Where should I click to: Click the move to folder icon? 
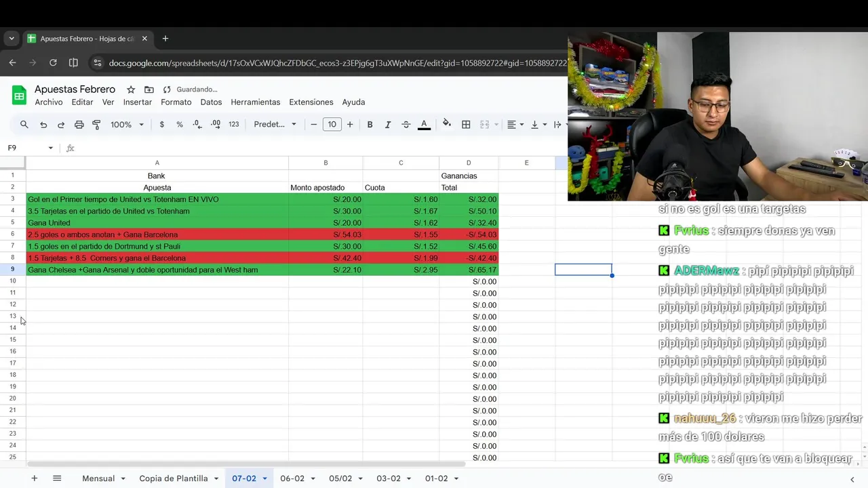coord(149,89)
